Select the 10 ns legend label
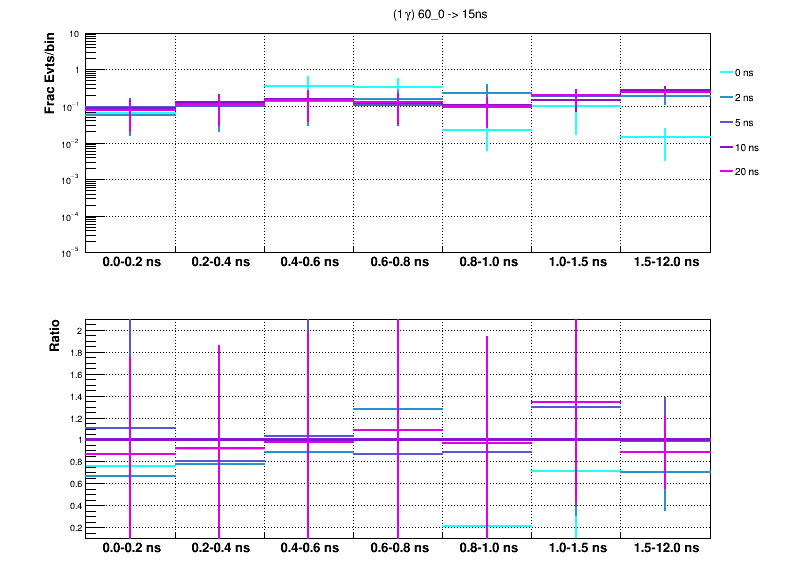 [749, 147]
